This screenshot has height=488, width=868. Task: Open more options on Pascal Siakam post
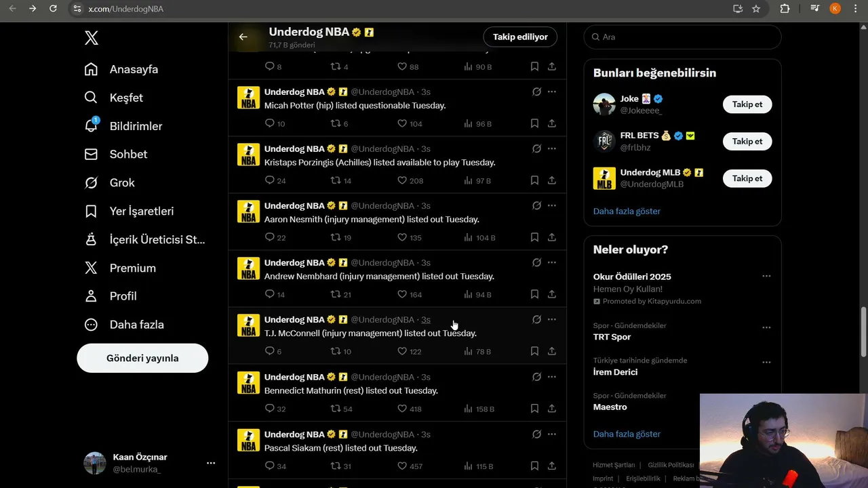coord(552,434)
